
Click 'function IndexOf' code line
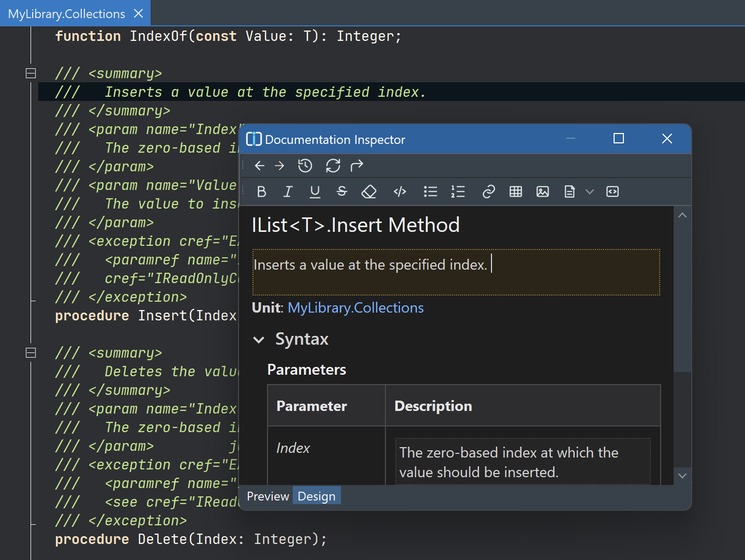(x=228, y=36)
